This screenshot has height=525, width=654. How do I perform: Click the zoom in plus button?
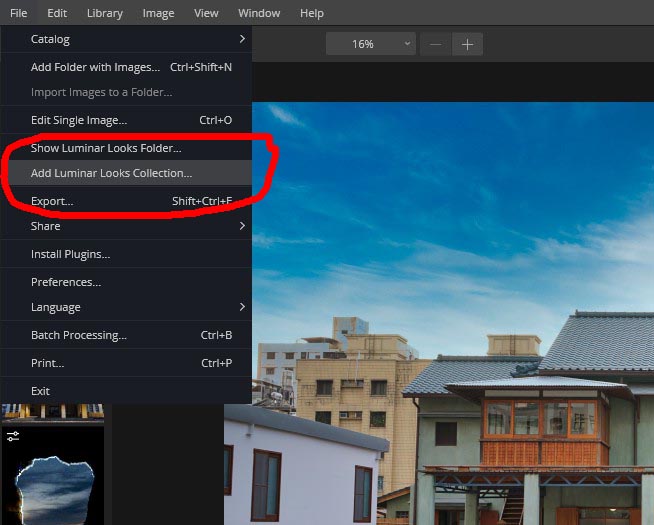[467, 44]
